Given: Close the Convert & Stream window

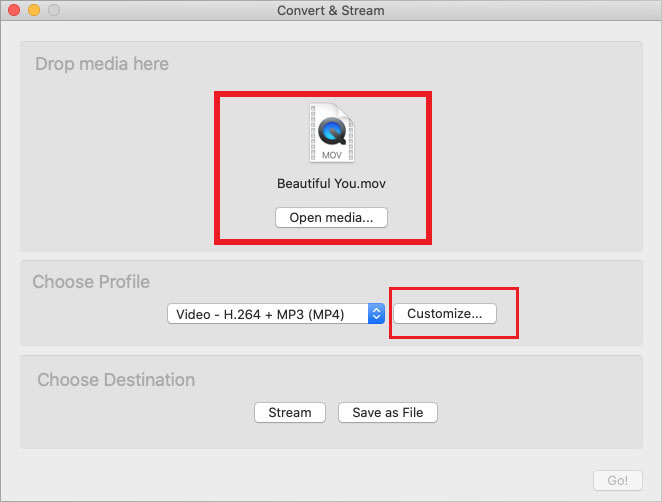Looking at the screenshot, I should pyautogui.click(x=14, y=11).
